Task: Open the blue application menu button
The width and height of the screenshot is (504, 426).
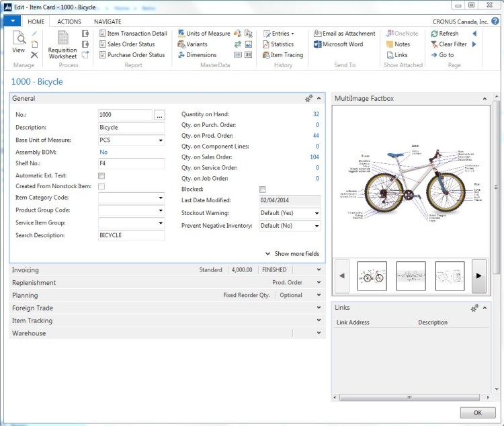Action: 13,21
